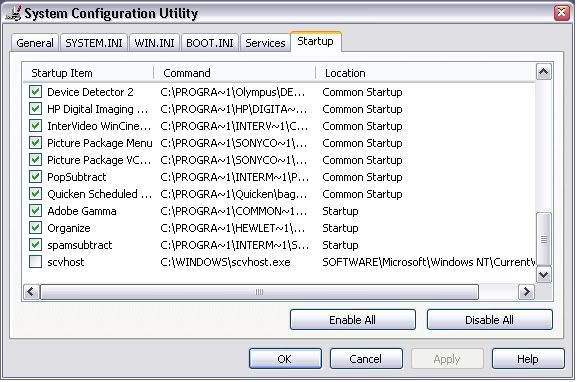This screenshot has height=382, width=577.
Task: Click the Quicken command path text
Action: pos(234,194)
